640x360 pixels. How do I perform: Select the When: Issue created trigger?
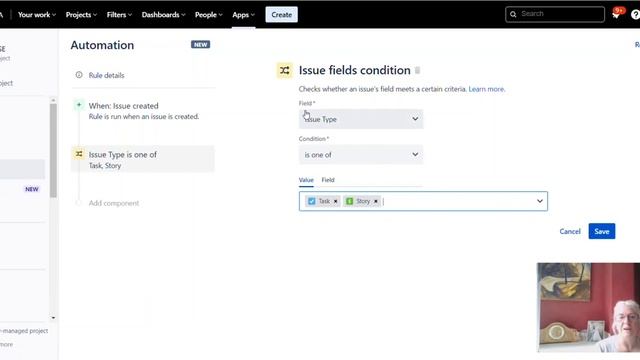(143, 111)
